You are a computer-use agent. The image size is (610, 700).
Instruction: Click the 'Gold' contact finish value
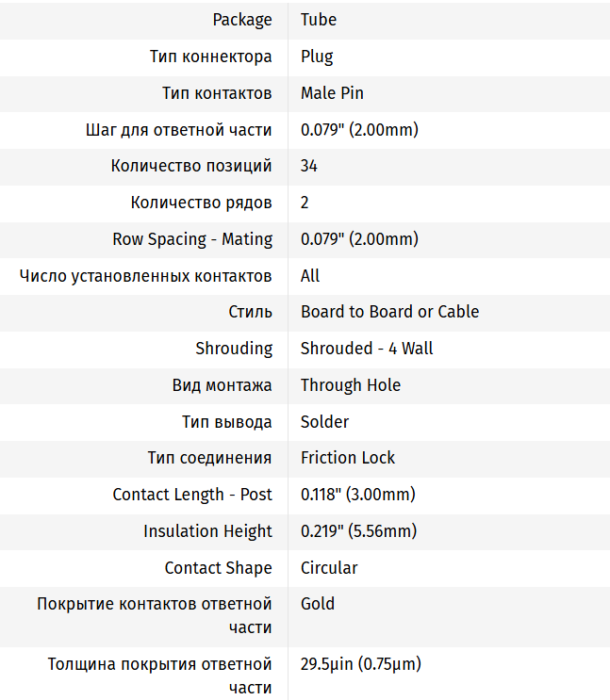click(x=318, y=604)
